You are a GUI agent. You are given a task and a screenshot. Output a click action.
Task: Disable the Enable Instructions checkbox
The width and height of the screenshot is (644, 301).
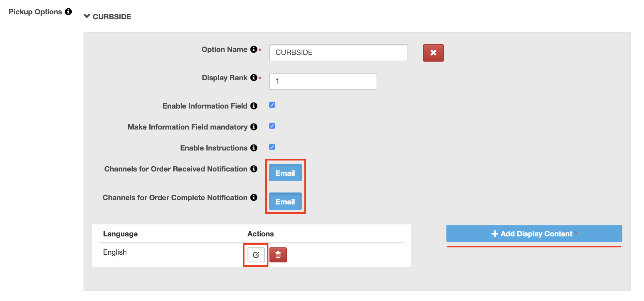[x=272, y=147]
